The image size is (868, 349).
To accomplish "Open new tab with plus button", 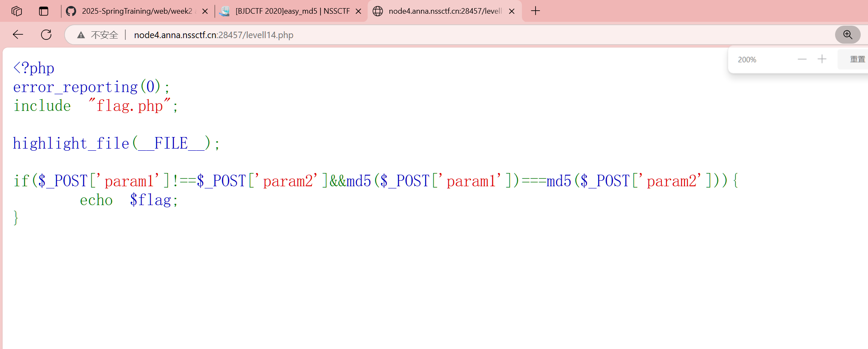I will pyautogui.click(x=535, y=11).
